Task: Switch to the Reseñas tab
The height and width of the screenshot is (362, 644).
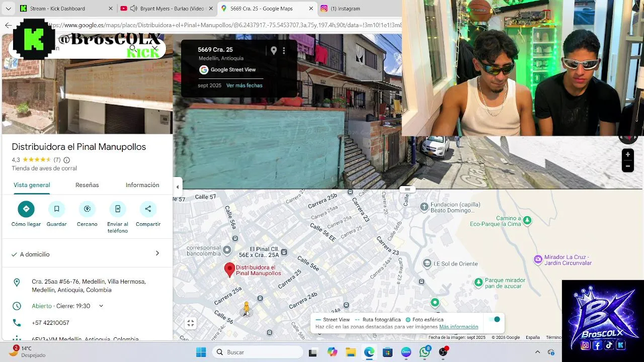Action: click(x=87, y=185)
